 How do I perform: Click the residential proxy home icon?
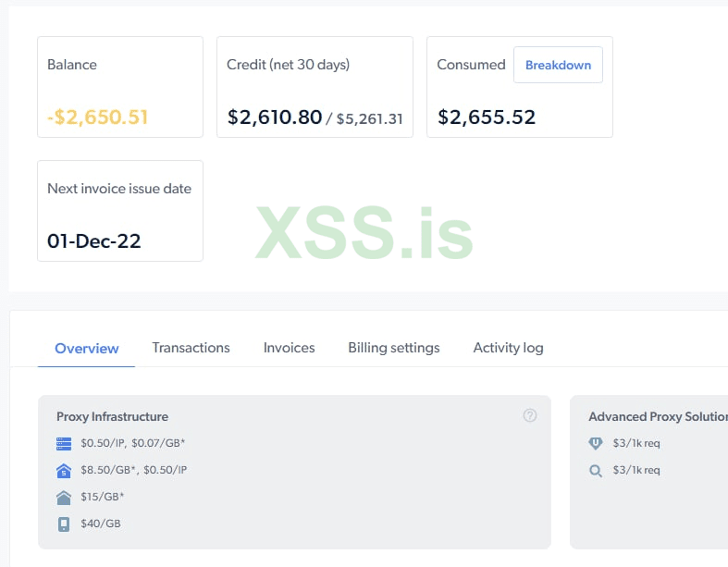(64, 497)
